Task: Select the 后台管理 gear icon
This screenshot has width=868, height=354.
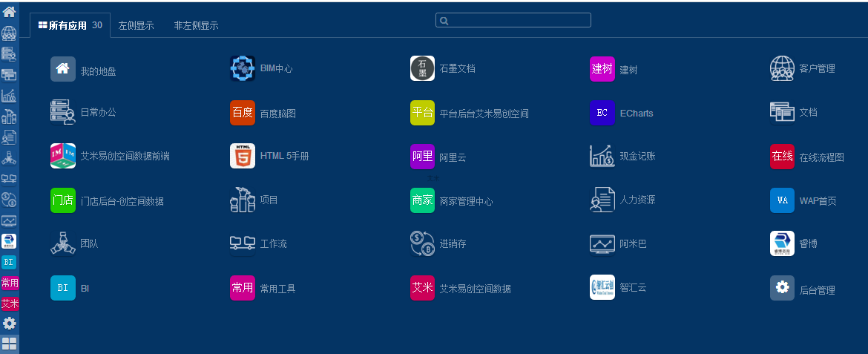Action: pos(782,288)
